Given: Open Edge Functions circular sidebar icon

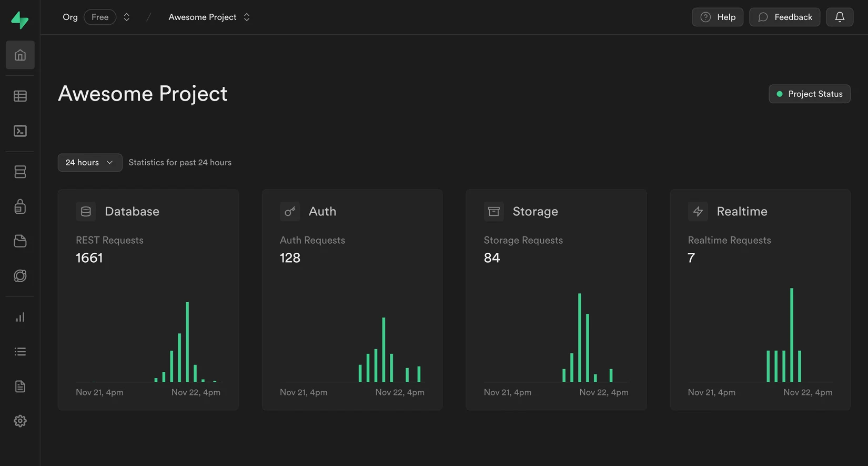Looking at the screenshot, I should [x=20, y=276].
